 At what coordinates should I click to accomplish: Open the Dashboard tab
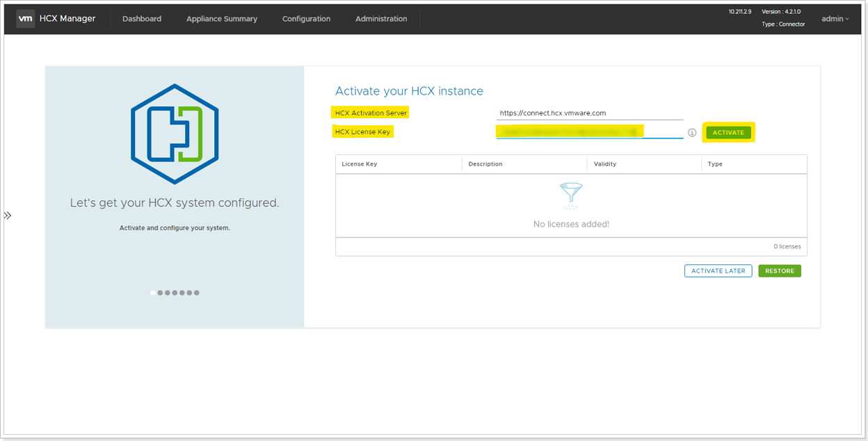click(142, 19)
